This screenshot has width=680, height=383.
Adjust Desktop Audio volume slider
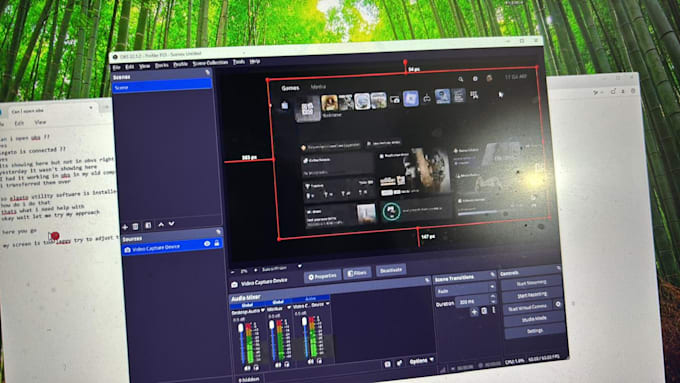click(241, 345)
